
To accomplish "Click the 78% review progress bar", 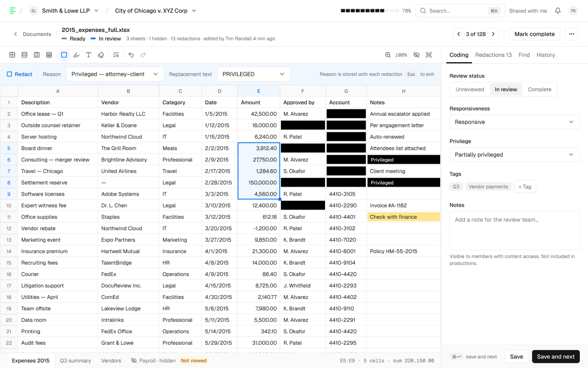I will pos(370,11).
